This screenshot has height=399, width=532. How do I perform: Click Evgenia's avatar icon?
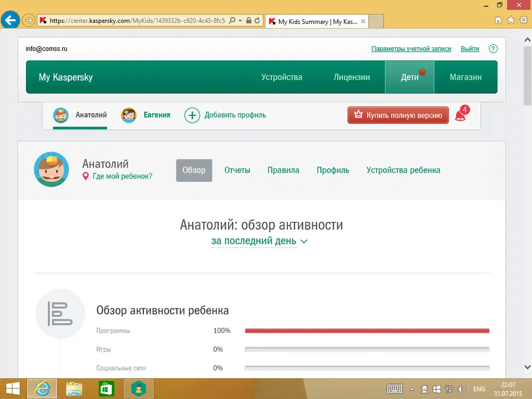[129, 115]
